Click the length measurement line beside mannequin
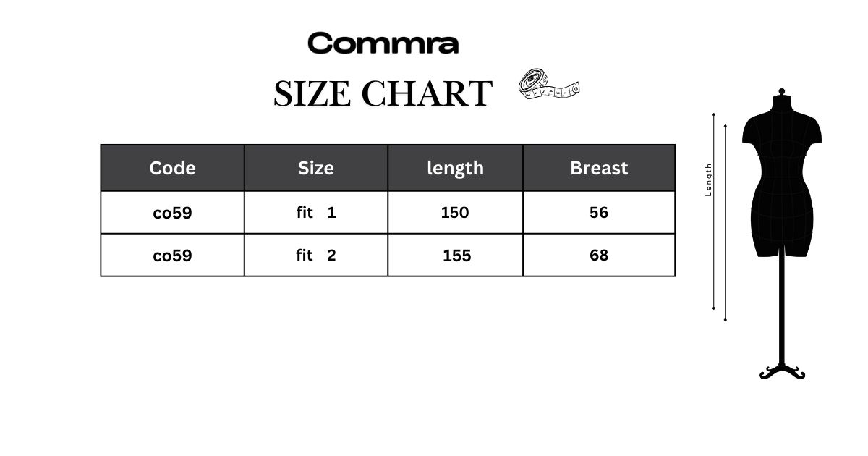Image resolution: width=868 pixels, height=456 pixels. click(x=714, y=211)
